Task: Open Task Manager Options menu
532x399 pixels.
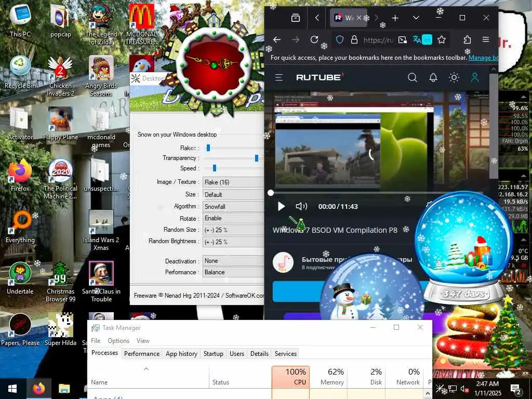Action: pyautogui.click(x=118, y=341)
